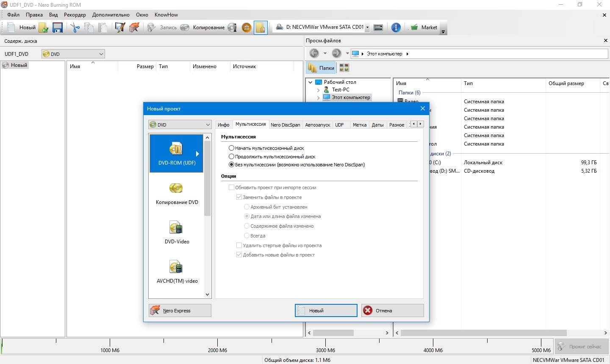This screenshot has width=610, height=364.
Task: Click the New compilation icon in toolbar
Action: [11, 28]
